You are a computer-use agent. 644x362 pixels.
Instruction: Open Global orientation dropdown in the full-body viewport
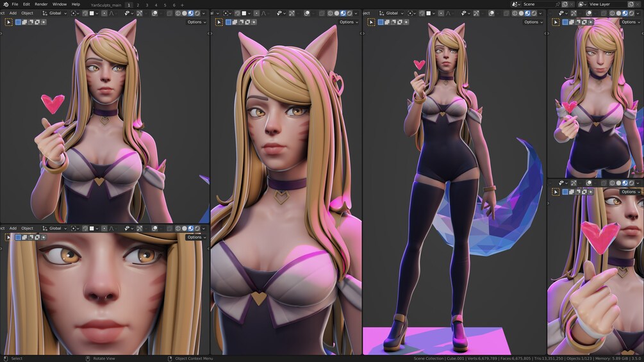point(392,13)
